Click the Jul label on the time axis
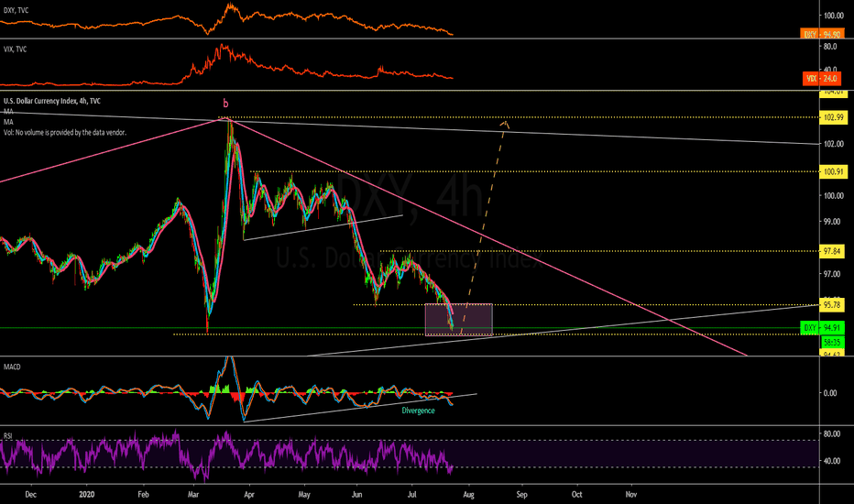Viewport: 854px width, 504px height. tap(411, 494)
